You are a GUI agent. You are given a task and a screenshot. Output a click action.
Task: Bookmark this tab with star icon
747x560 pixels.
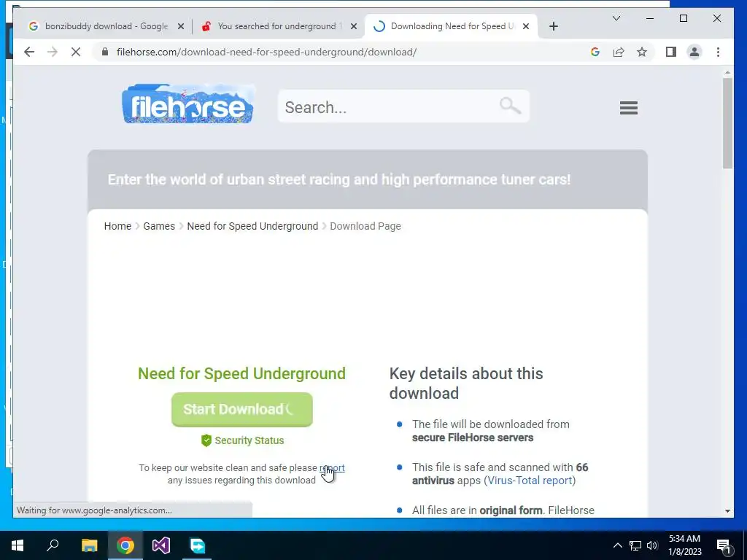coord(642,52)
